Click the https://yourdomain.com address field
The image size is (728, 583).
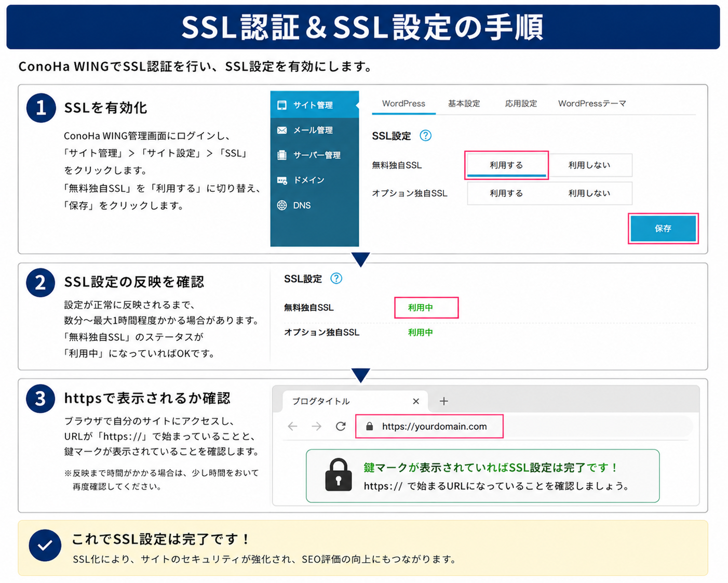[x=429, y=427]
